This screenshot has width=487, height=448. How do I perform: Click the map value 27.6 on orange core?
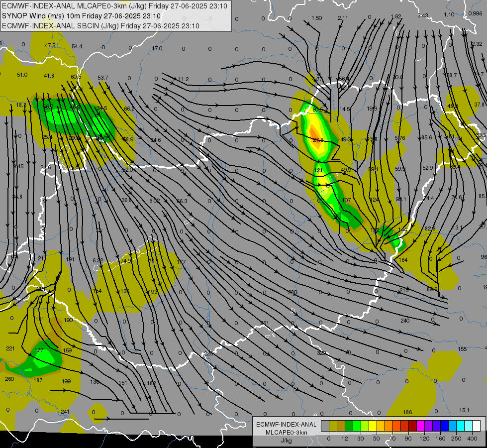[x=318, y=140]
